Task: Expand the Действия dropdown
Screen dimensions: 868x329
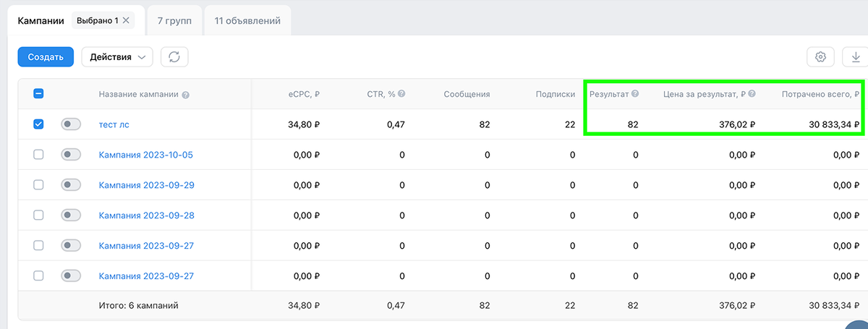Action: (x=117, y=57)
